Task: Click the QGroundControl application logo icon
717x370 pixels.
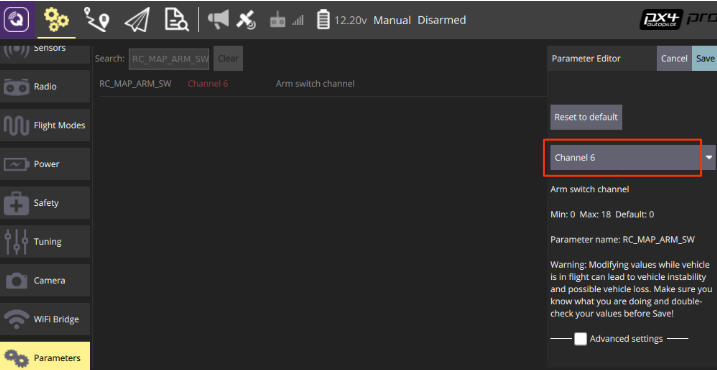Action: coord(16,20)
